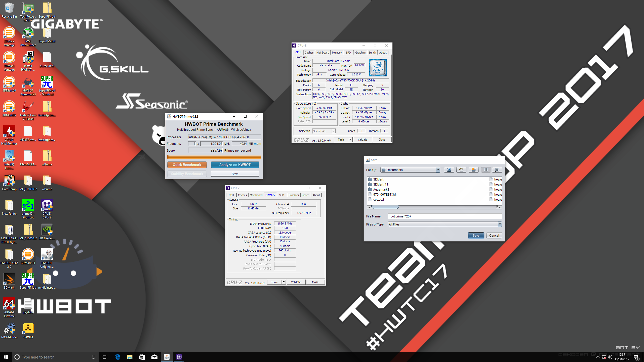The height and width of the screenshot is (362, 644).
Task: Open the TurboV Core V1.00.34 desktop icon
Action: click(28, 110)
